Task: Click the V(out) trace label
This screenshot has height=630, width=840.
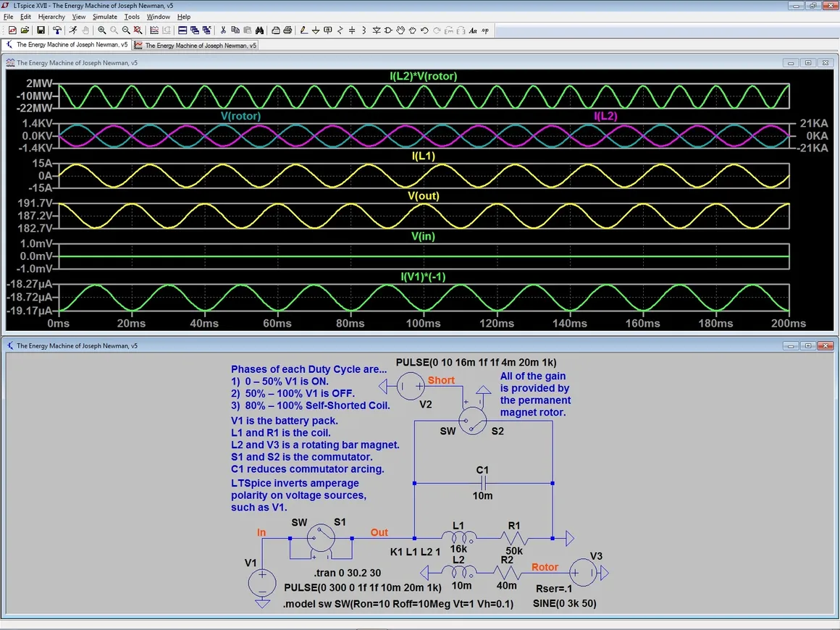Action: (423, 196)
